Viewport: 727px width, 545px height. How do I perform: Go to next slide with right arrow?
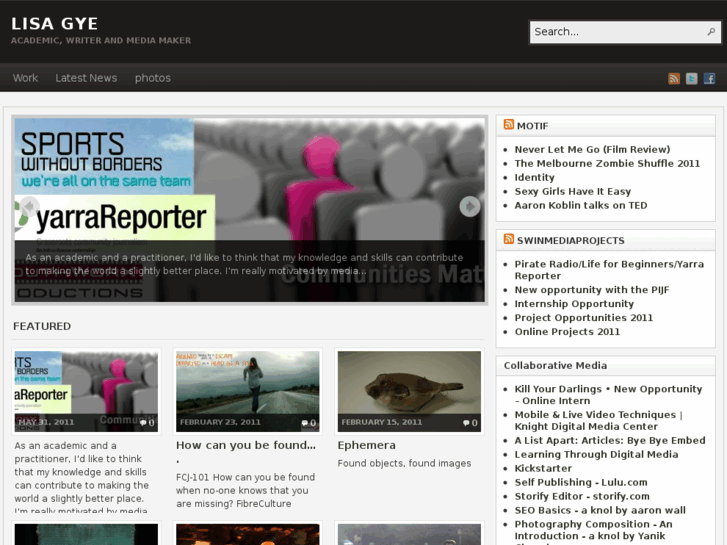point(470,206)
